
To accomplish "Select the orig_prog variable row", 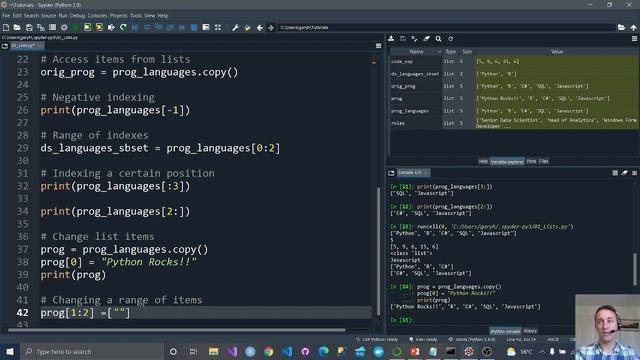I will [x=514, y=86].
